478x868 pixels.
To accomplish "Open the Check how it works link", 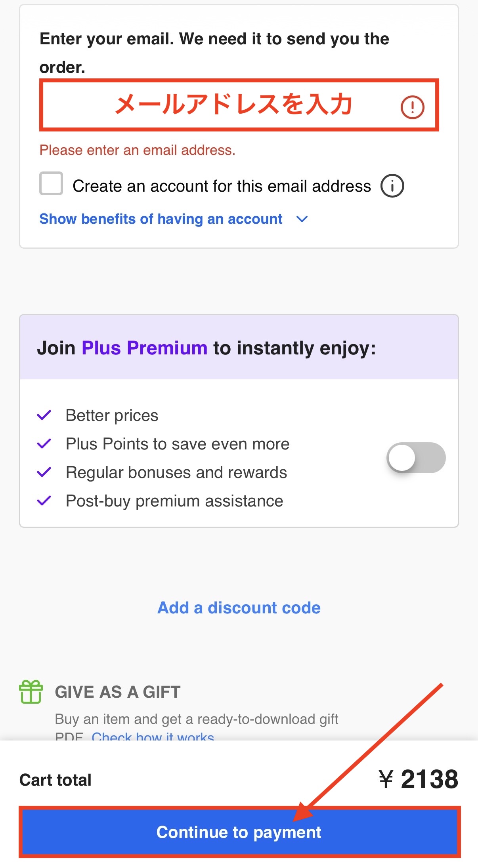I will (153, 737).
